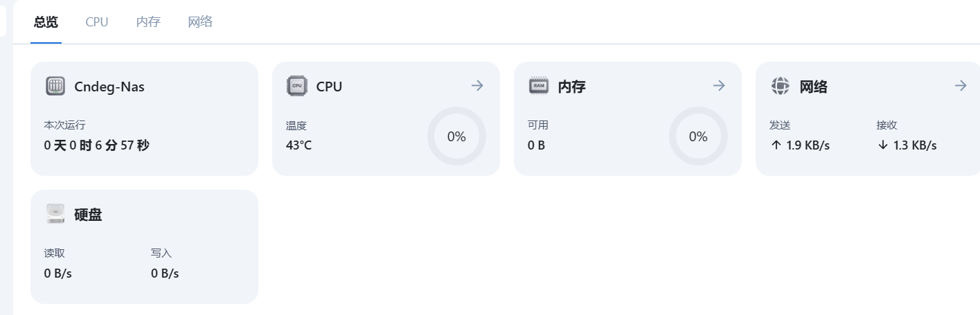Click the RAM memory icon
This screenshot has height=315, width=980.
(539, 86)
